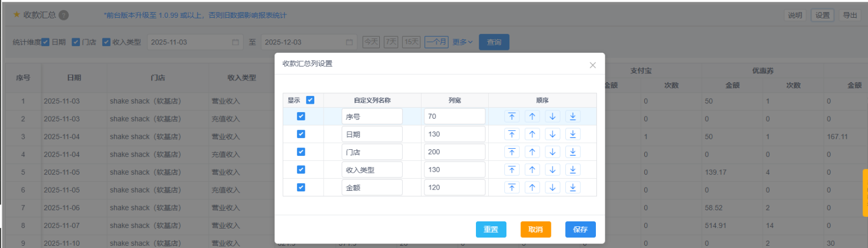Uncheck the 序号 row display checkbox
The image size is (868, 248).
(x=300, y=116)
